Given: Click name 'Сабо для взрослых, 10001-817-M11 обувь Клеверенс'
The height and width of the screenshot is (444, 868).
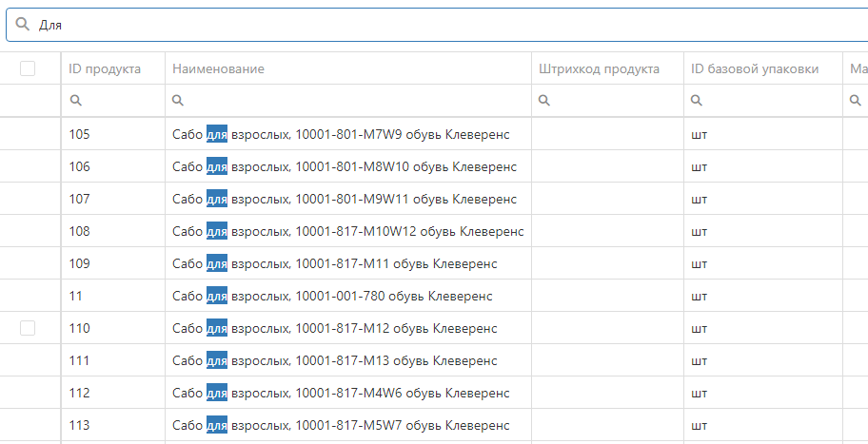Looking at the screenshot, I should [335, 263].
